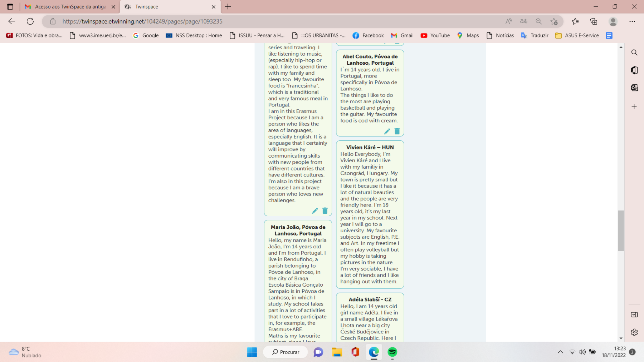Edit Abel Couto's card with pencil icon
This screenshot has width=644, height=362.
tap(387, 132)
